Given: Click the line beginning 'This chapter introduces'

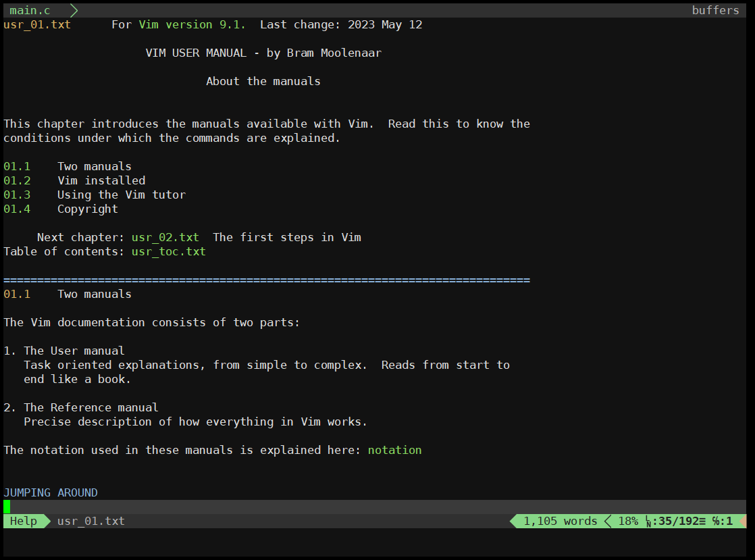Looking at the screenshot, I should click(267, 124).
